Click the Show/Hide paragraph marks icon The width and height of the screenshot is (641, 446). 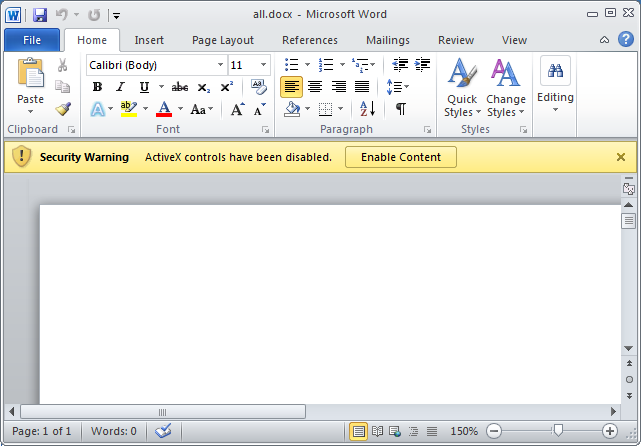(x=400, y=109)
